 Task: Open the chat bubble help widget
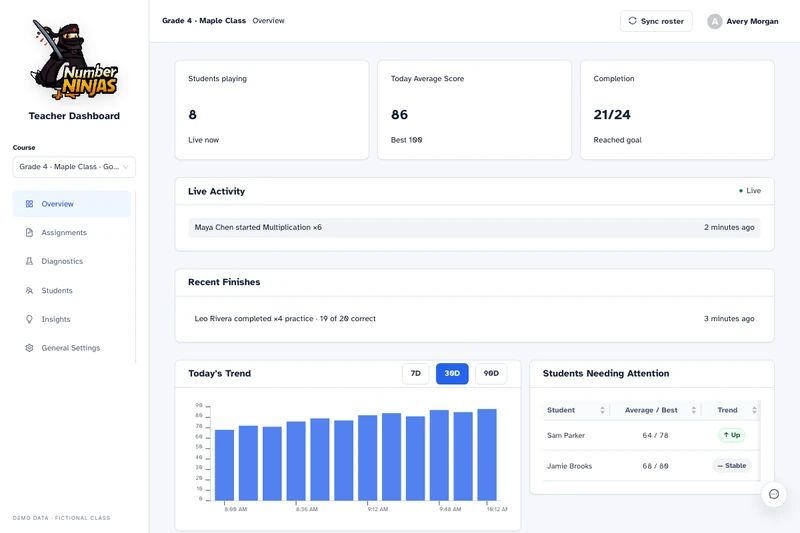coord(774,494)
